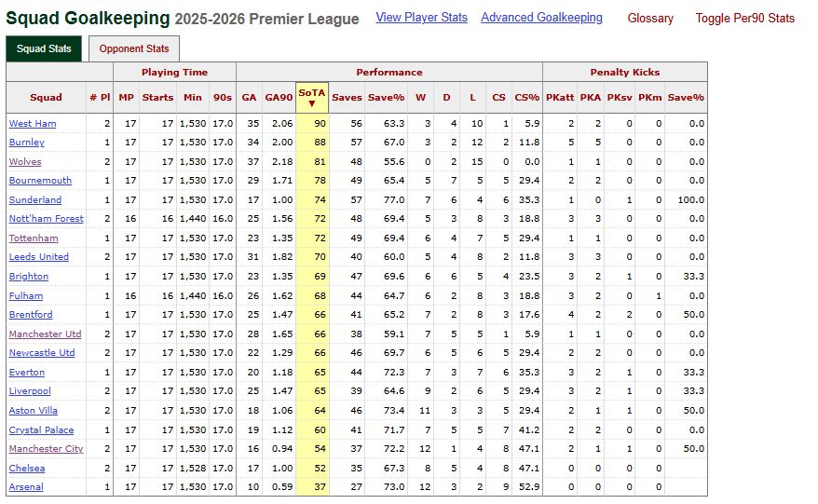
Task: Sort by Saves column header
Action: [x=347, y=98]
